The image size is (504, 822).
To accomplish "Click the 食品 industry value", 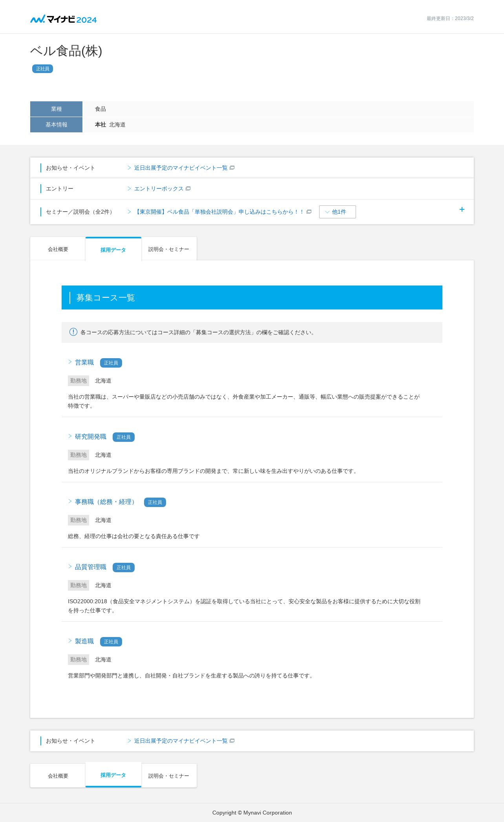I will pyautogui.click(x=100, y=109).
